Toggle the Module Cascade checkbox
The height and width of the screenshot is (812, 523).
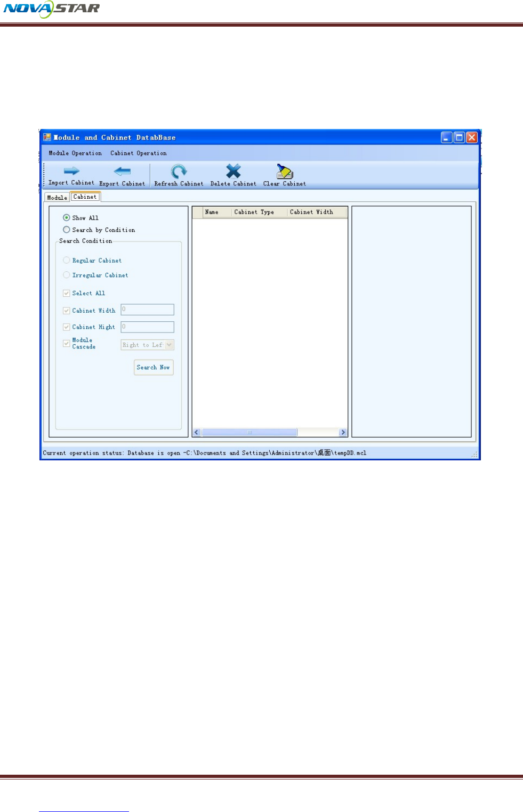[67, 343]
